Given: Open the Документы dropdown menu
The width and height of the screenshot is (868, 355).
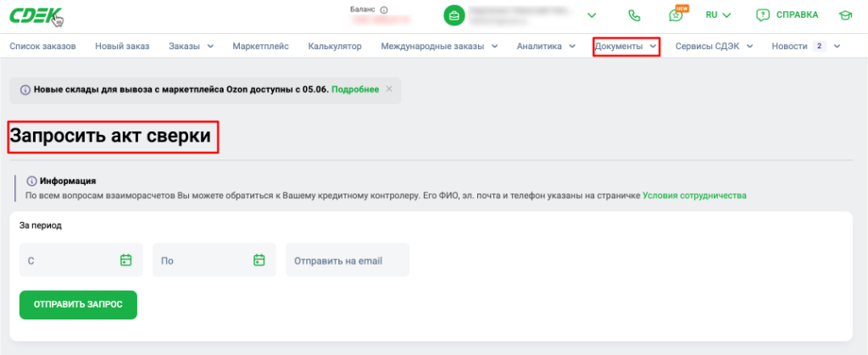Looking at the screenshot, I should (x=626, y=47).
